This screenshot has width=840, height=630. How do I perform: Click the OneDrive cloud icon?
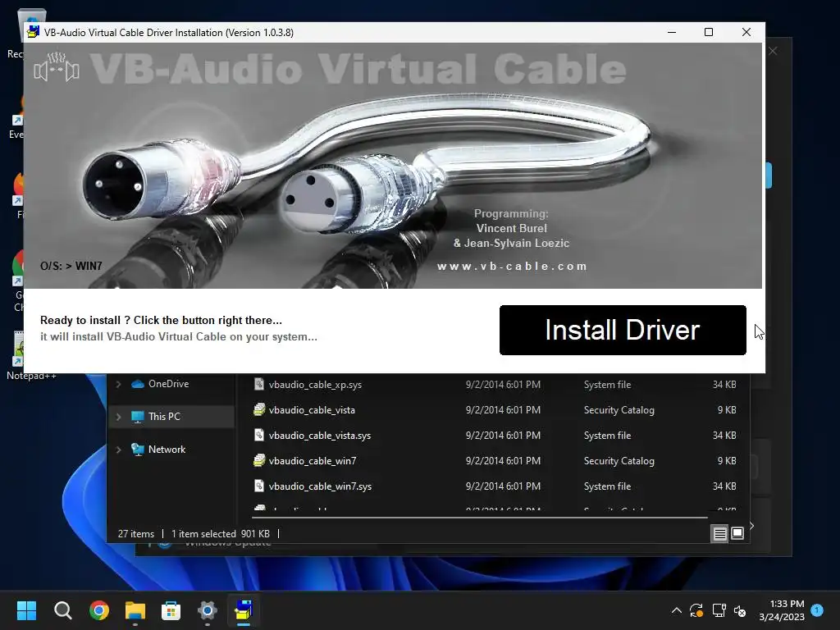click(x=138, y=384)
